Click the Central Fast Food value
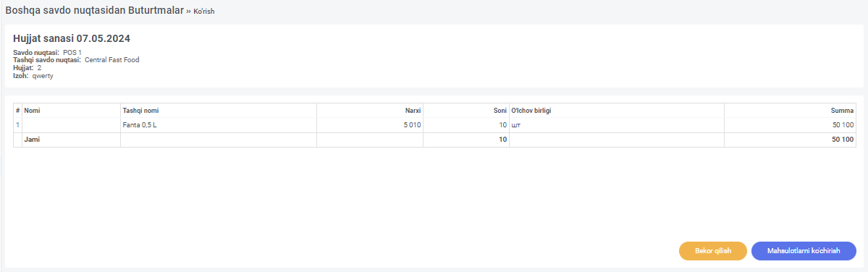The image size is (868, 272). point(111,60)
